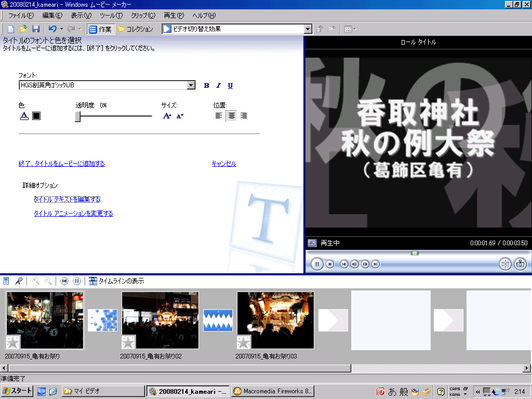The height and width of the screenshot is (399, 532).
Task: Toggle Bold font style
Action: [x=206, y=86]
